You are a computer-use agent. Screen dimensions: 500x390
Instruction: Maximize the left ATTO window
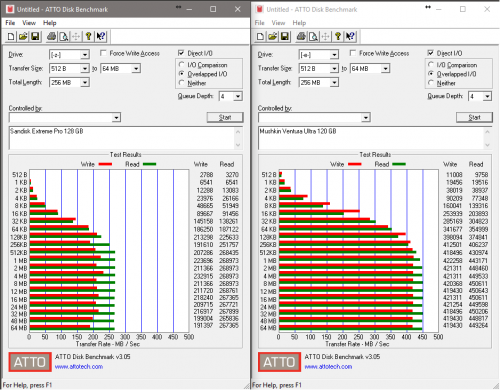[213, 9]
